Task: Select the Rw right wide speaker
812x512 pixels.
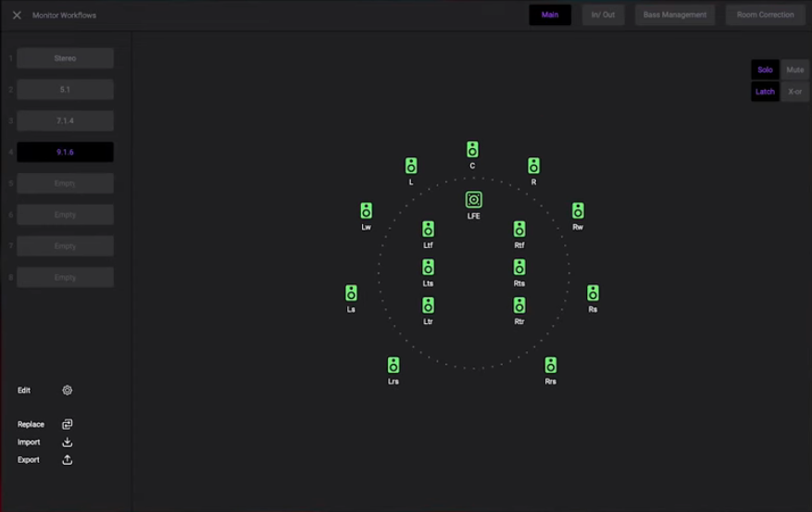Action: pos(578,211)
